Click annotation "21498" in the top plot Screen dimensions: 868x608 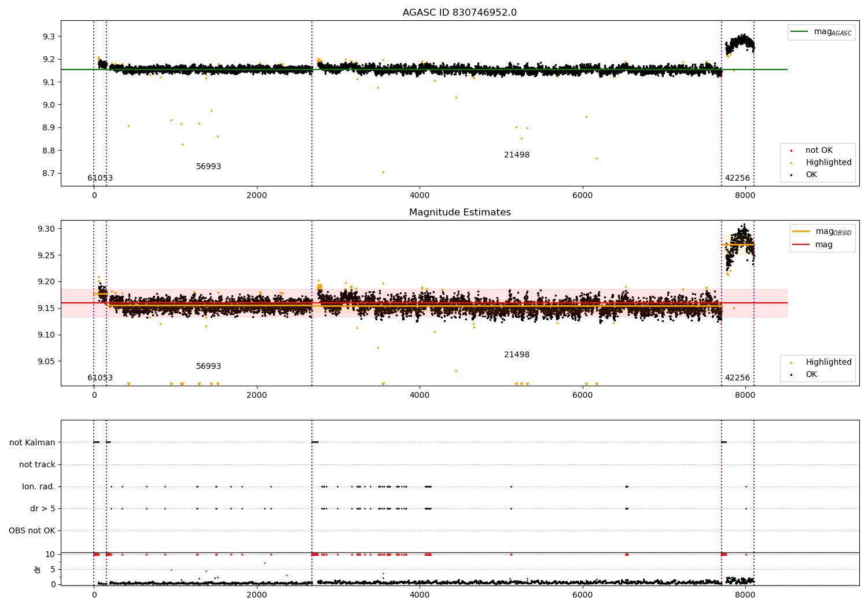coord(517,155)
